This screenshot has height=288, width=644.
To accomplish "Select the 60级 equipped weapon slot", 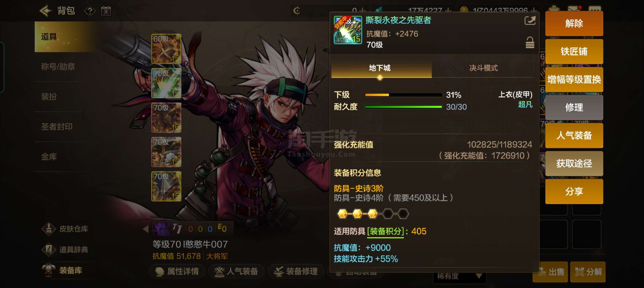I will pyautogui.click(x=166, y=49).
